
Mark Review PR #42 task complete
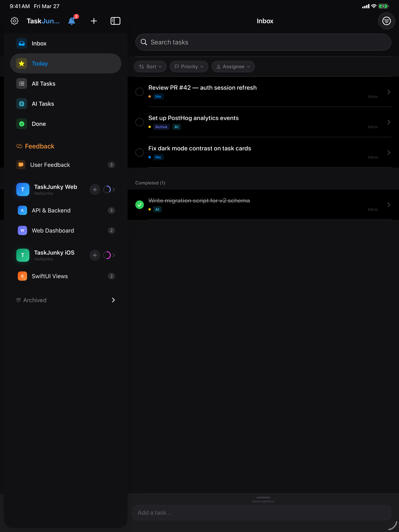139,92
